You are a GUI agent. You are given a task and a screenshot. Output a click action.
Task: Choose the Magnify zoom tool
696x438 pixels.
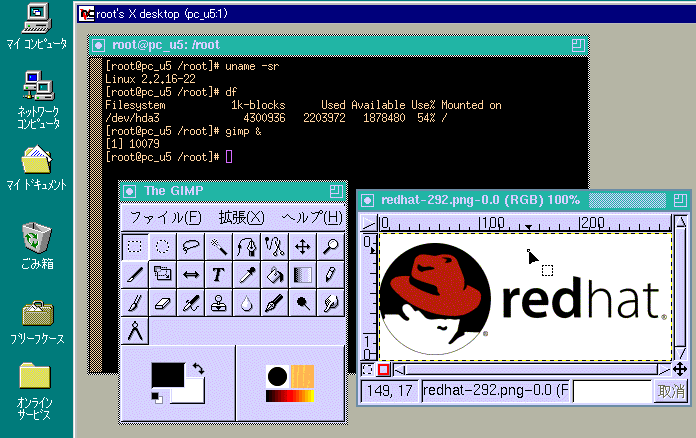[330, 246]
